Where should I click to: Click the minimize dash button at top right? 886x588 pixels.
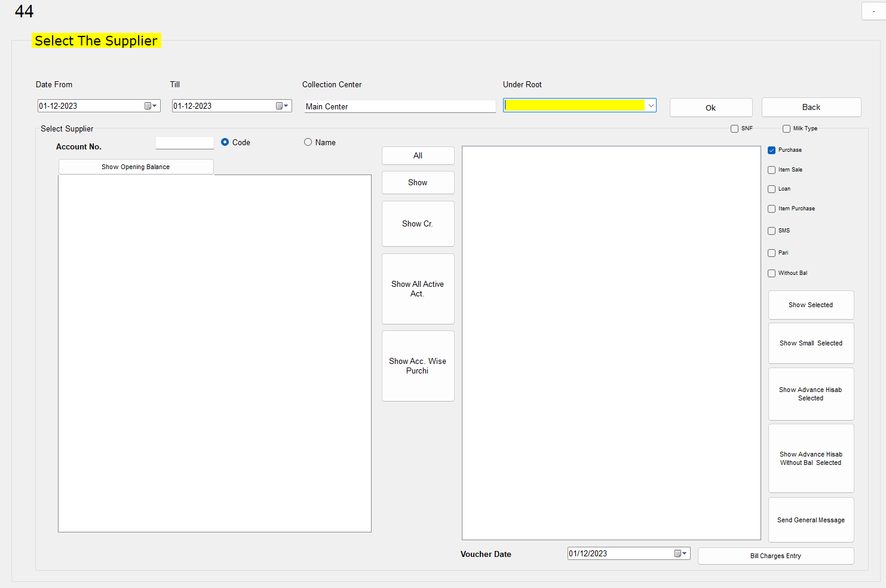tap(873, 11)
